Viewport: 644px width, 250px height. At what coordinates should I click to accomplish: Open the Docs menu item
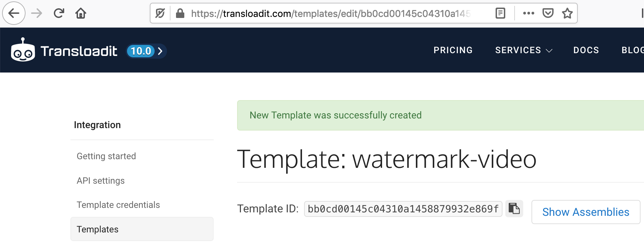tap(586, 50)
